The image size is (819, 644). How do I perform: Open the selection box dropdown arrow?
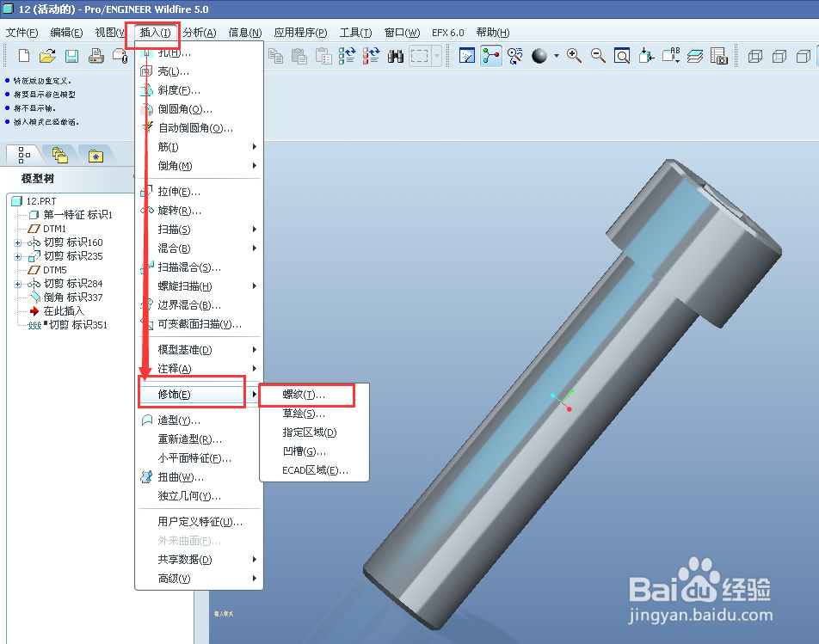coord(437,55)
